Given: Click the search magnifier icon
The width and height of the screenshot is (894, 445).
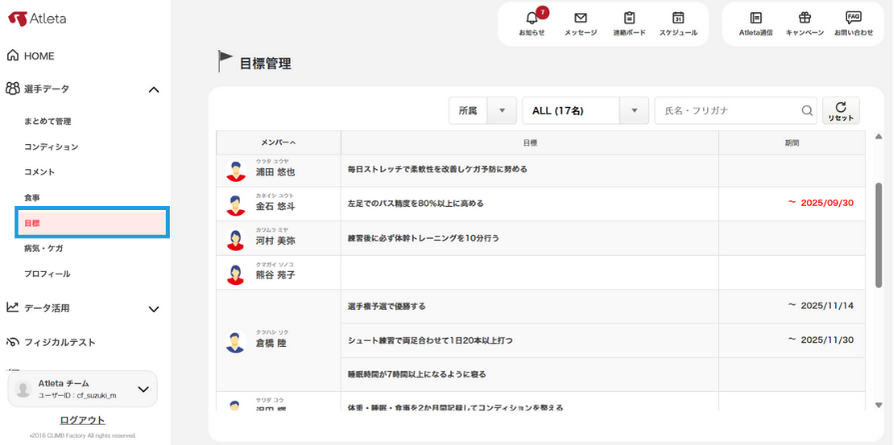Looking at the screenshot, I should [x=807, y=111].
